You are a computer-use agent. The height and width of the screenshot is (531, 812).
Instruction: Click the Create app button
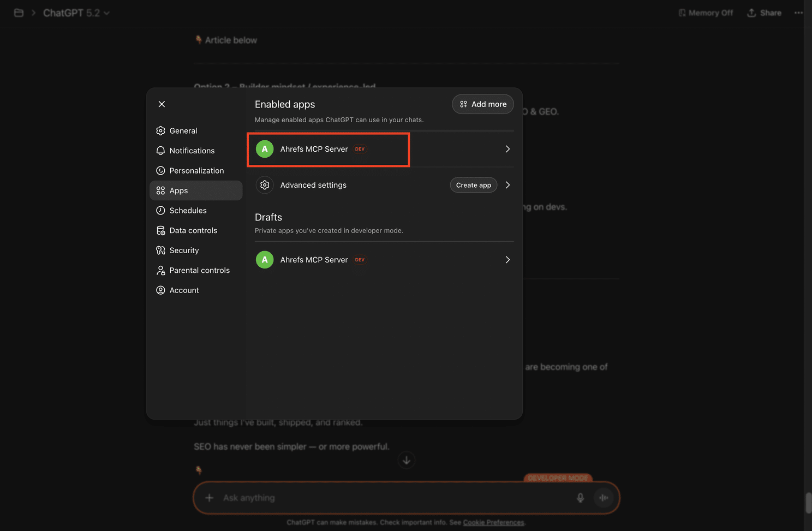click(474, 185)
